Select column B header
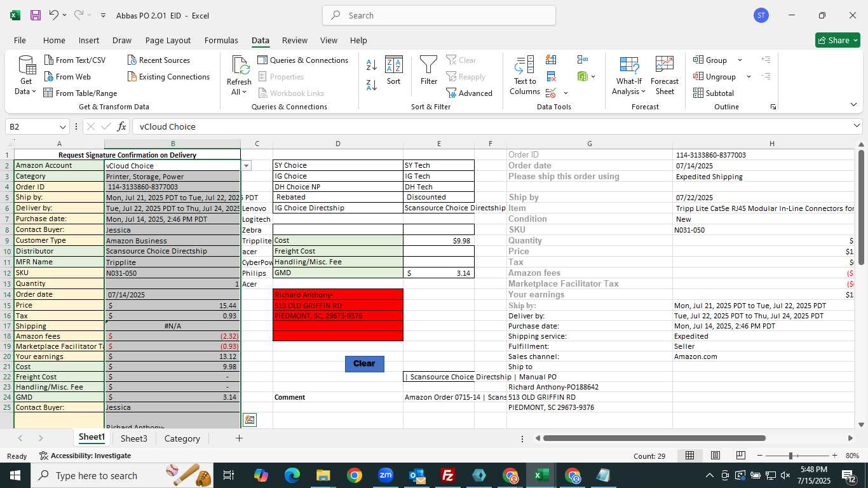The image size is (868, 488). pos(172,144)
